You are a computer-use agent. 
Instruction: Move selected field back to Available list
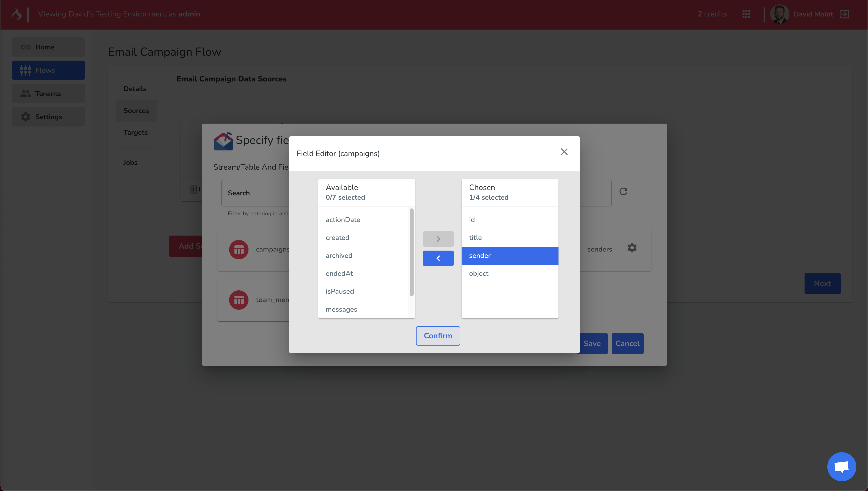pos(438,258)
